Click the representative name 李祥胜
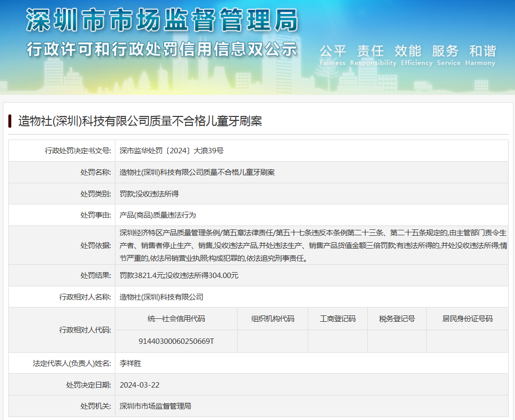This screenshot has width=515, height=420. coord(131,363)
